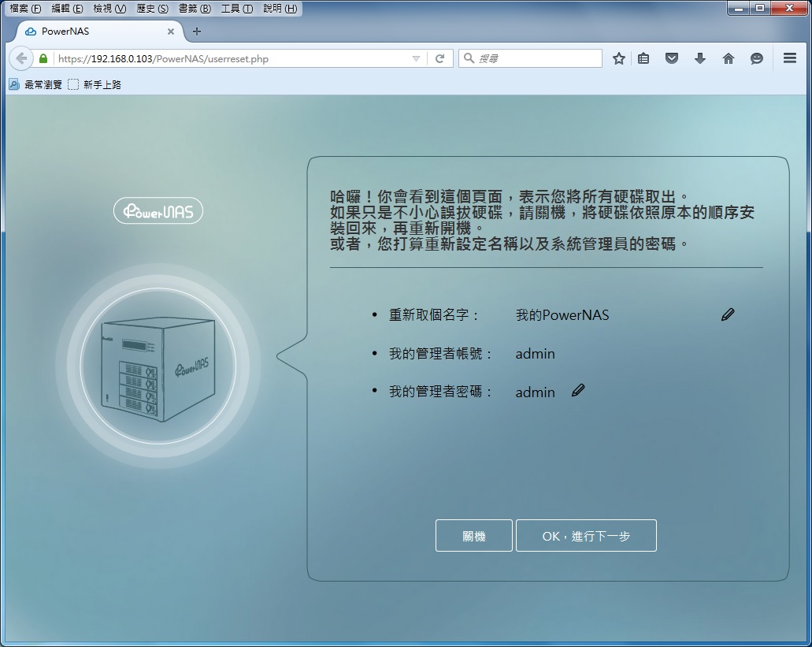Screen dimensions: 812x647
Task: Go back with browser back arrow
Action: 21,58
